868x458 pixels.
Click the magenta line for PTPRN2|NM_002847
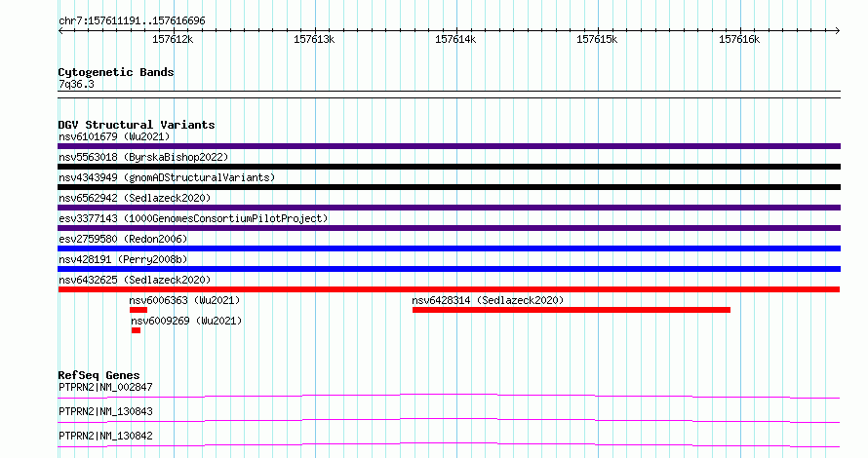[449, 396]
